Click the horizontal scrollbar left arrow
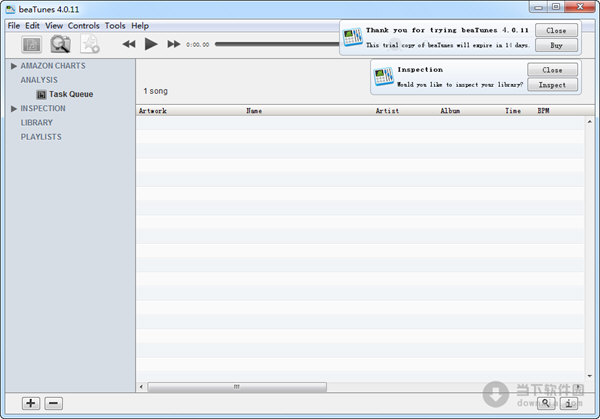 [x=141, y=387]
